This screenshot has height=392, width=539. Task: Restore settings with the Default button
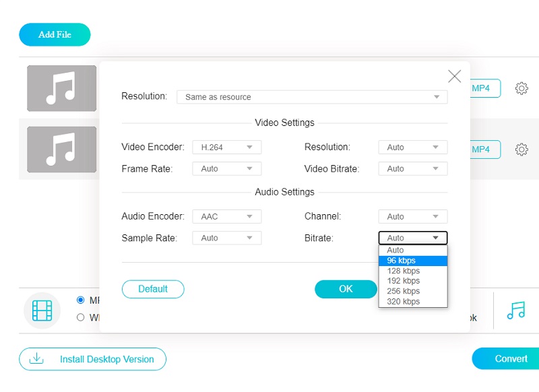point(153,289)
